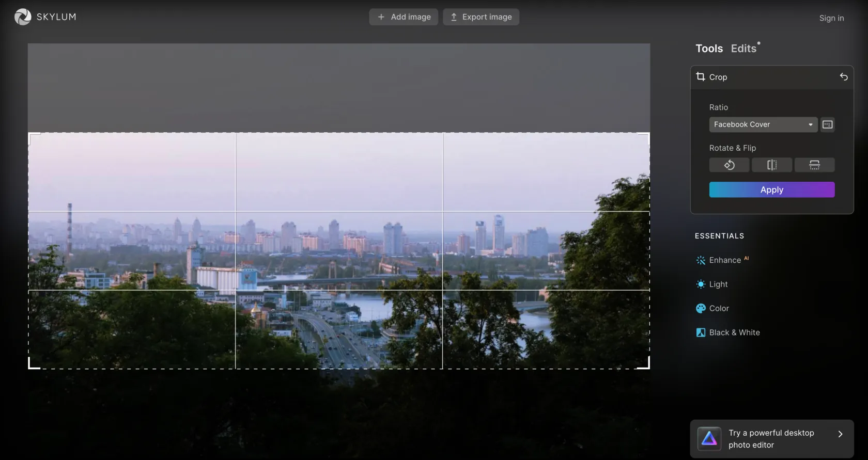Expand the Light adjustments tool
This screenshot has height=460, width=868.
[x=718, y=284]
